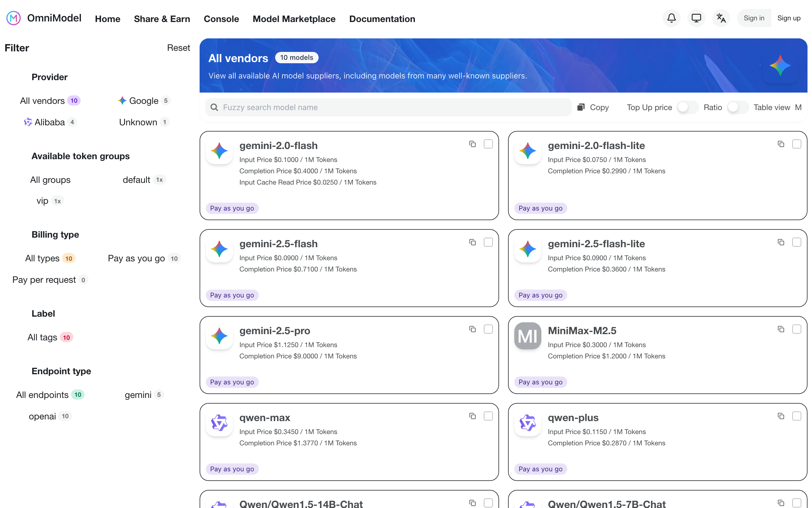Copy the qwen-plus model name
This screenshot has height=508, width=812.
click(x=781, y=416)
